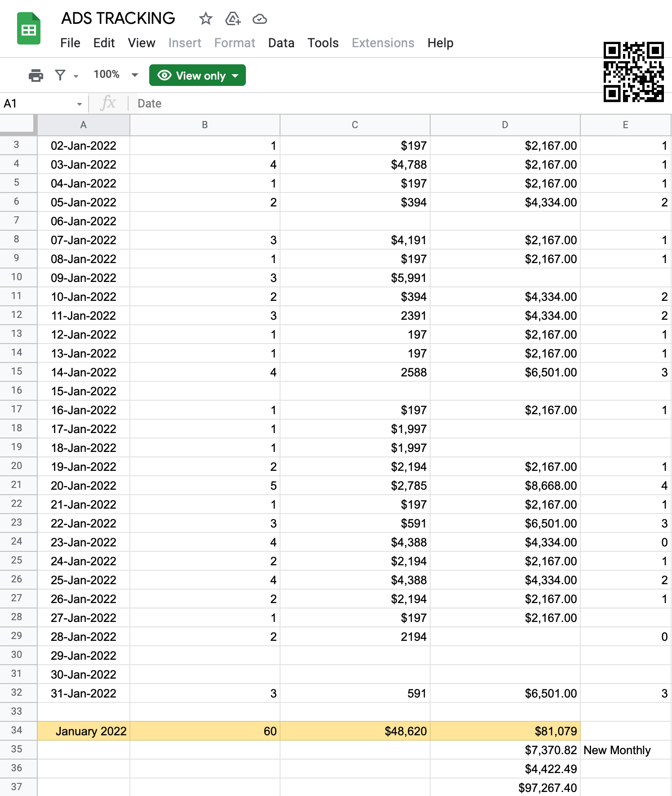Click the add to Drive icon
The height and width of the screenshot is (796, 672).
(x=233, y=19)
